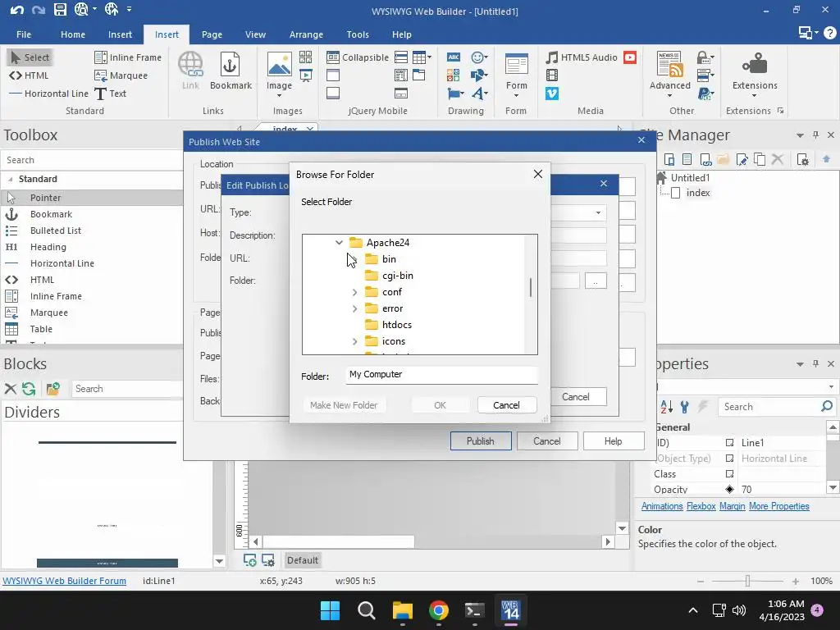Open the Properties panel options dropdown
This screenshot has height=630, width=840.
point(800,364)
